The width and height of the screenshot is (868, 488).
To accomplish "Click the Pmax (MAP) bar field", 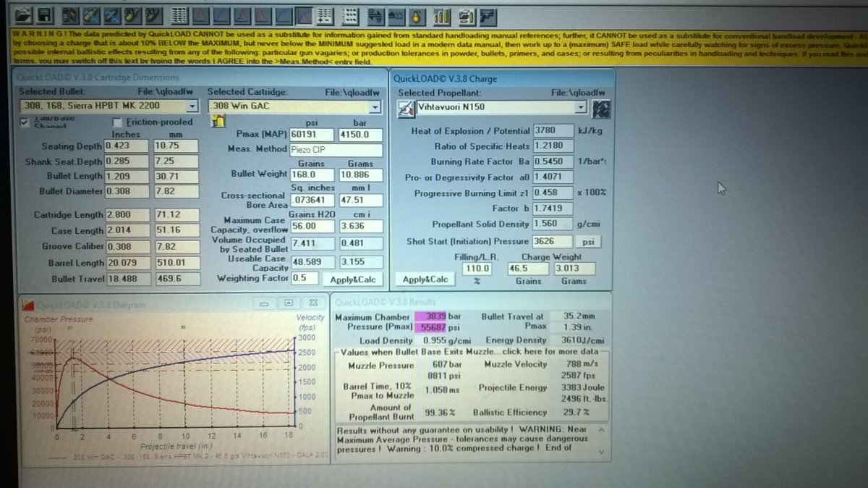I will coord(361,134).
